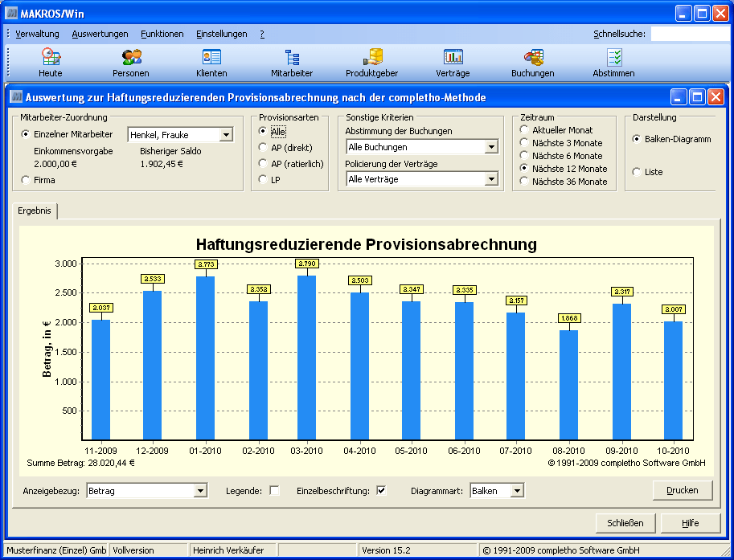Click status bar entry Vollversion
This screenshot has width=734, height=560.
(x=133, y=550)
